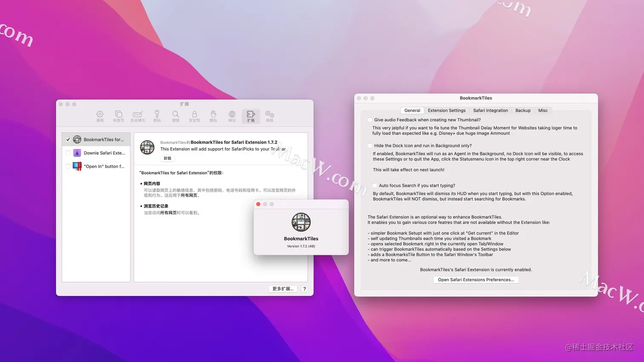Click the help question mark button
Viewport: 644px width, 362px height.
pos(305,289)
